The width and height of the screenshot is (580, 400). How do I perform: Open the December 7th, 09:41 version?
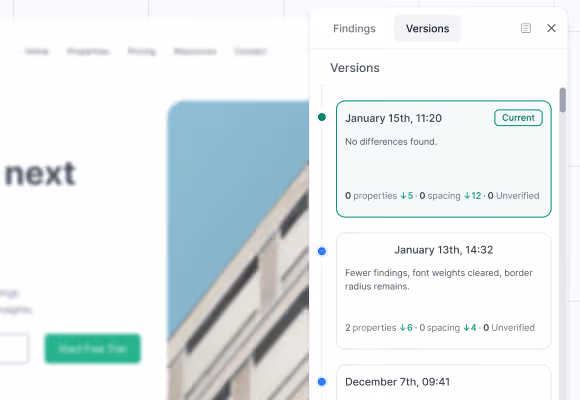pyautogui.click(x=444, y=382)
